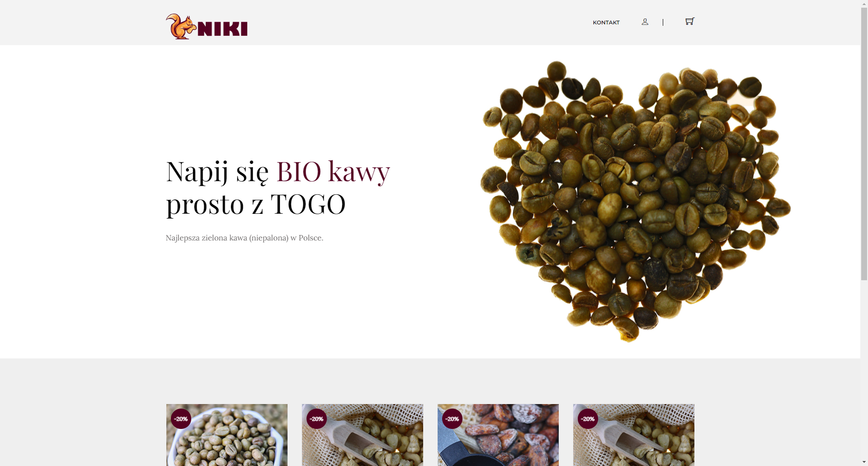Click 'prosto z TOGO' headline line
Image resolution: width=868 pixels, height=466 pixels.
[256, 204]
